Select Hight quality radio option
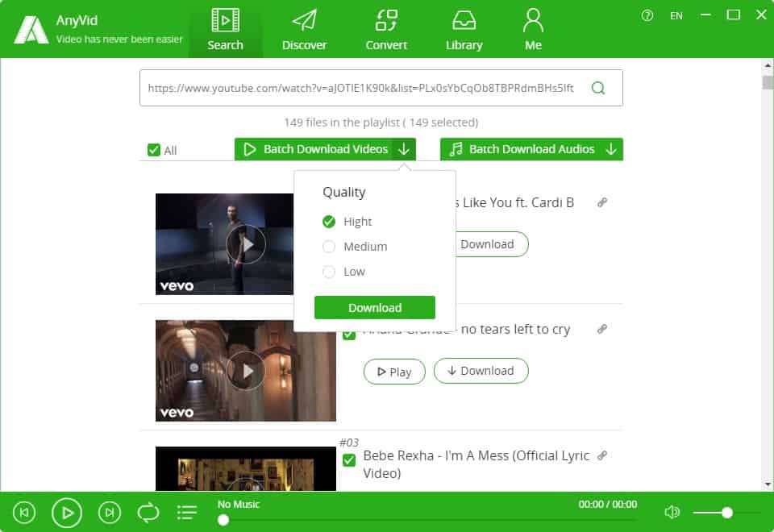Screen dimensions: 774x532 tap(329, 222)
